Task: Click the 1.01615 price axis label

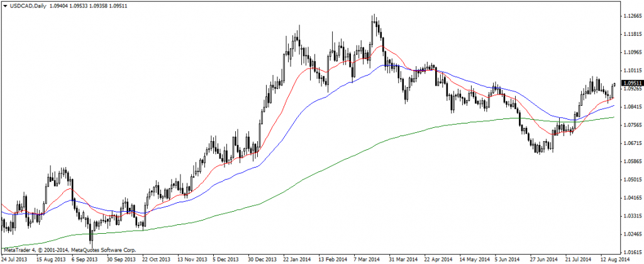Action: pyautogui.click(x=631, y=251)
